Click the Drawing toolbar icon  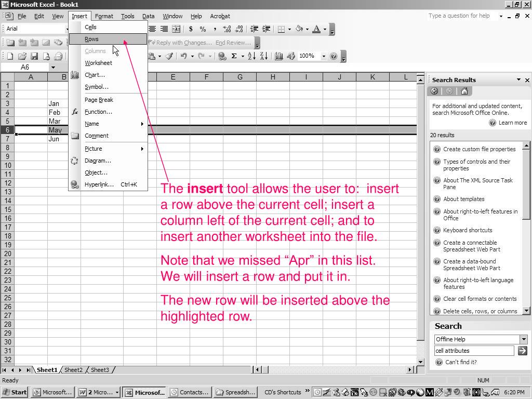(x=291, y=56)
